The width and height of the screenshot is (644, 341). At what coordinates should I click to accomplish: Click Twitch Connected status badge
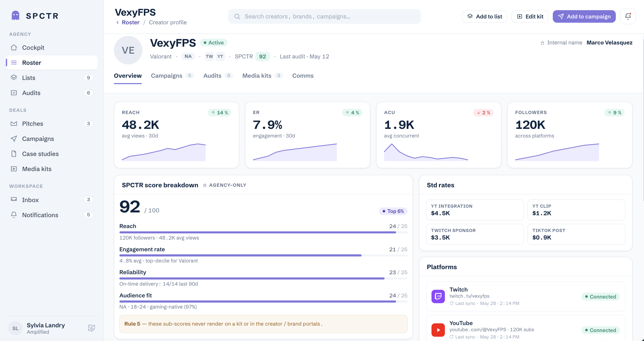(x=601, y=297)
